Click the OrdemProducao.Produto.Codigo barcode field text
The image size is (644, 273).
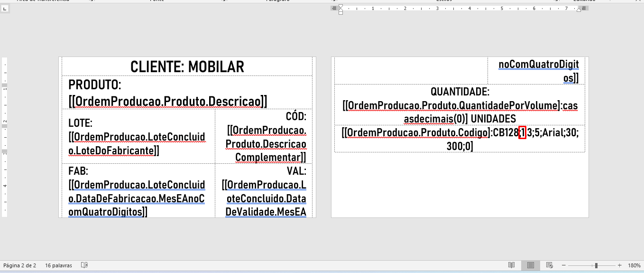point(460,140)
